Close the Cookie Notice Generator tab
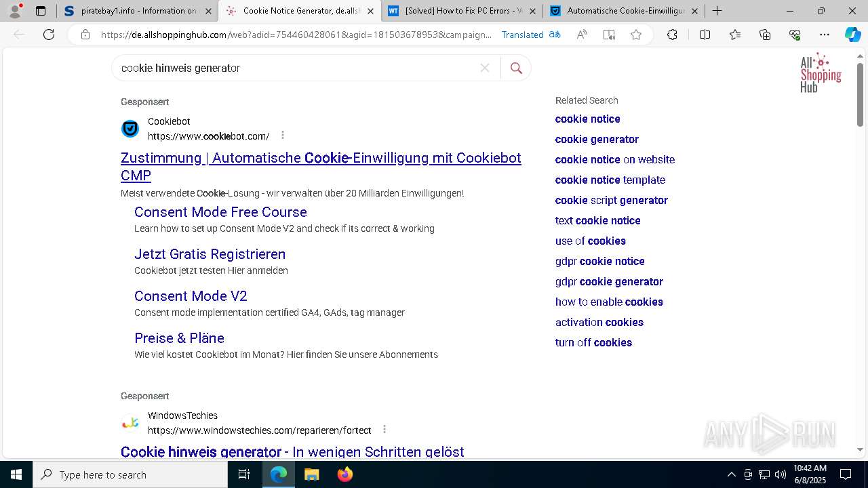Viewport: 868px width, 488px height. coord(370,11)
